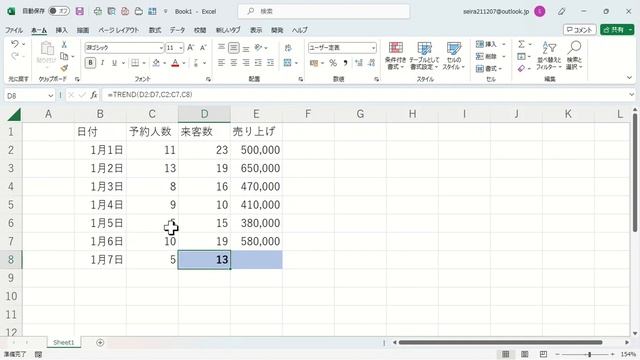Image resolution: width=640 pixels, height=360 pixels.
Task: Click the 挿入 cells button
Action: pos(491,44)
